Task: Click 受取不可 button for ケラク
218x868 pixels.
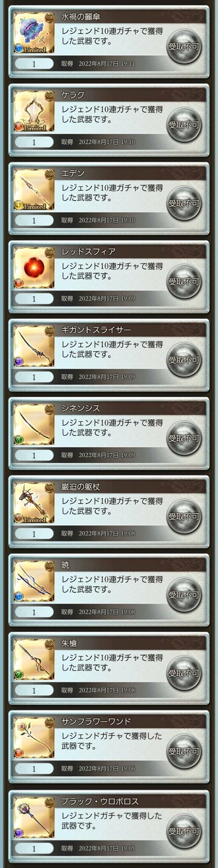Action: [x=184, y=125]
